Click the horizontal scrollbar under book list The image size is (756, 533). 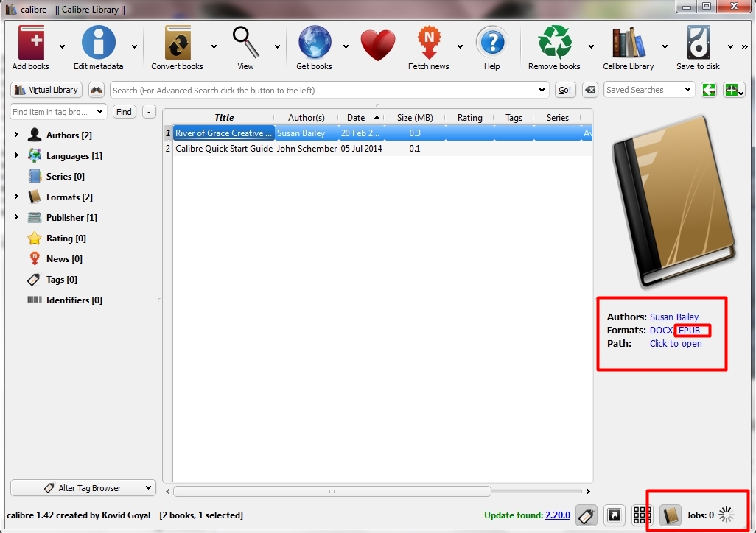[x=332, y=491]
